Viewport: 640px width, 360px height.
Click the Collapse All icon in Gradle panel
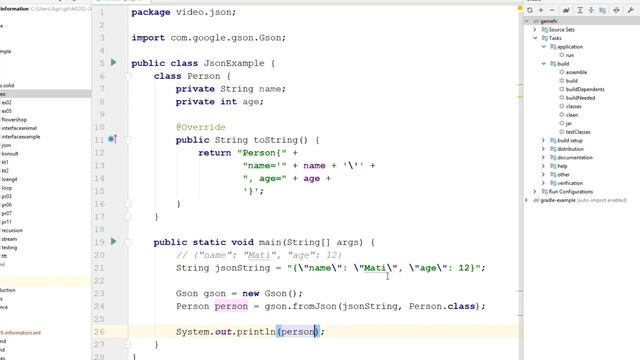click(x=591, y=10)
